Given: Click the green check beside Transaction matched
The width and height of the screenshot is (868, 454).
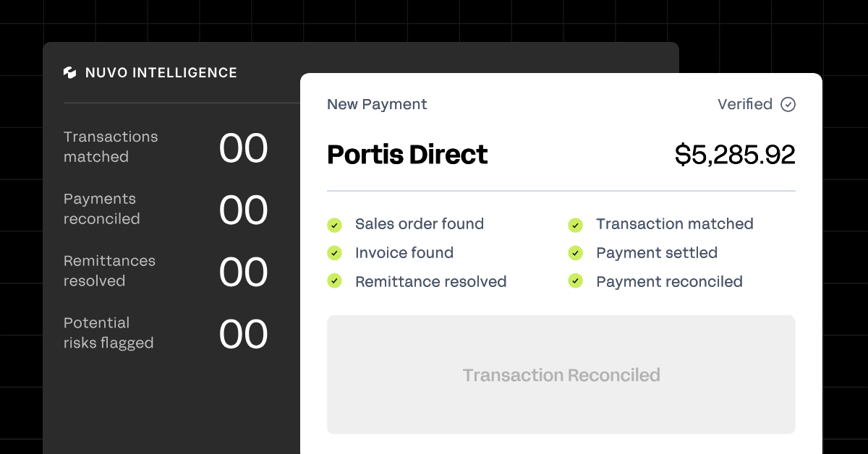Looking at the screenshot, I should tap(575, 225).
